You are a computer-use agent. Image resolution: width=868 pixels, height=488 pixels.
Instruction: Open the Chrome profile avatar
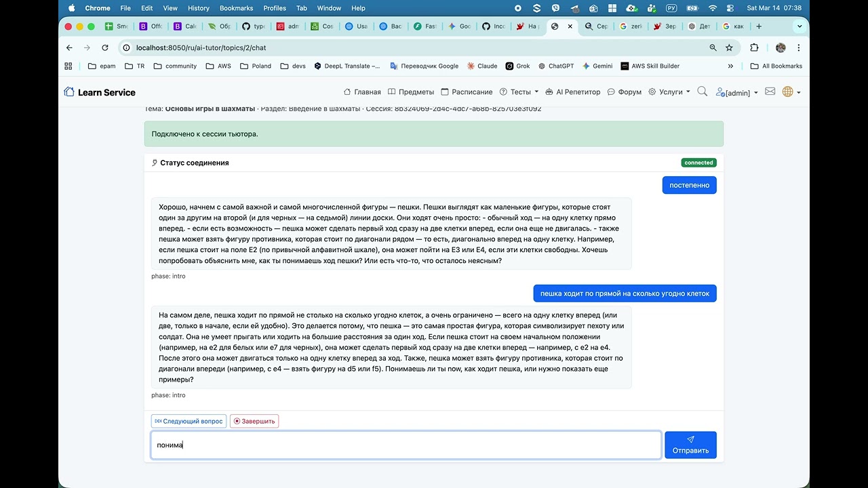tap(781, 47)
